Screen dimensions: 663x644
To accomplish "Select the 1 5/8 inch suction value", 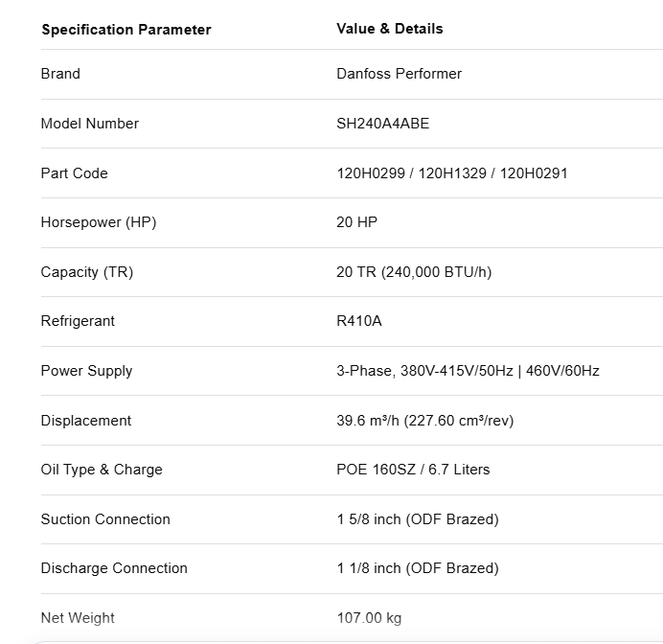I will (418, 519).
